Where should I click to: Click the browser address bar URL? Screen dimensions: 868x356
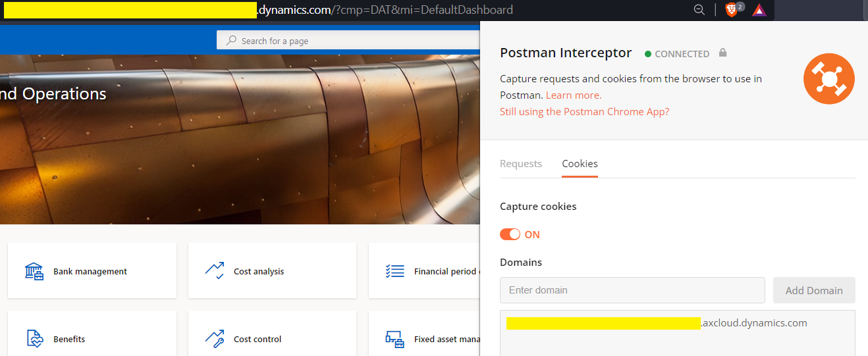257,10
